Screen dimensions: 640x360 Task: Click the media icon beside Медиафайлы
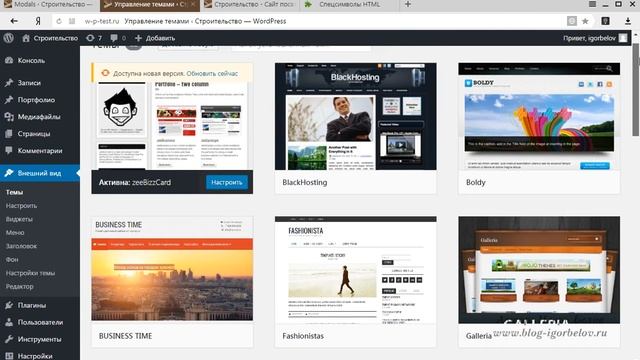point(9,117)
